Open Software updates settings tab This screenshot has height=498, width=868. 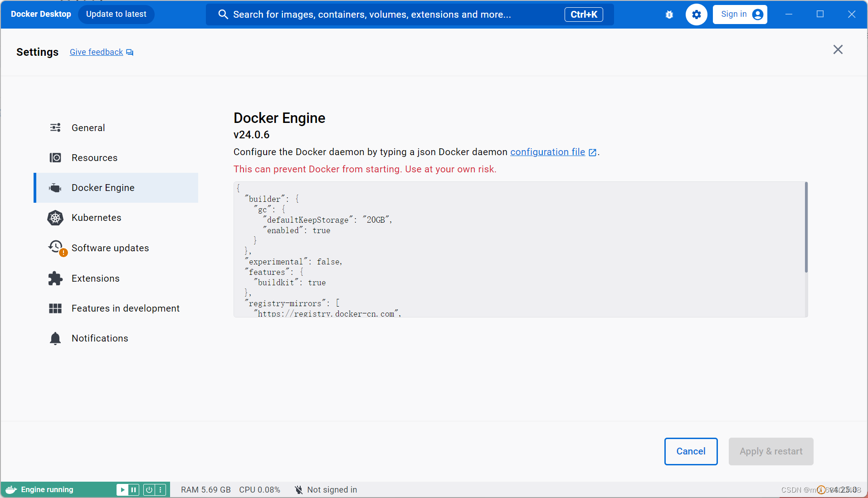click(x=116, y=248)
